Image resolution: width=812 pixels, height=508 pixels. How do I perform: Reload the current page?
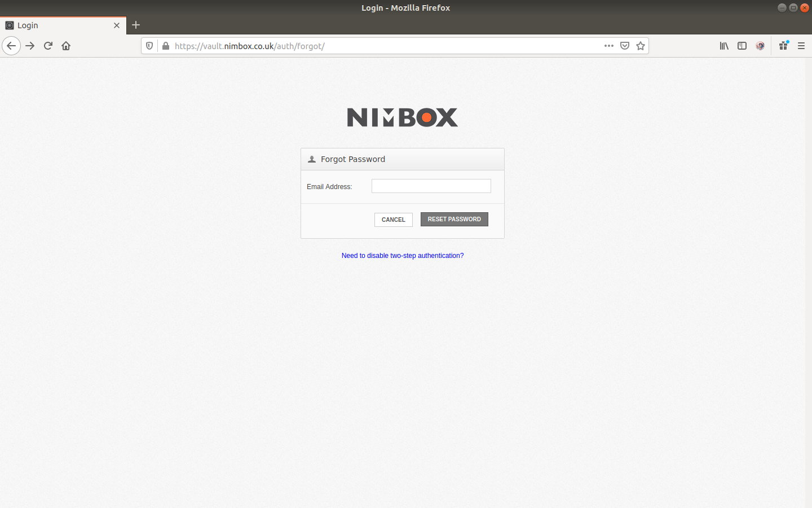point(48,46)
